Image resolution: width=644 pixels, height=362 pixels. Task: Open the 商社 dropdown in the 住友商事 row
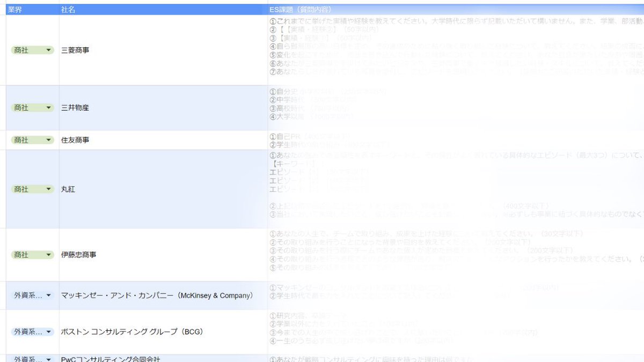pyautogui.click(x=33, y=140)
